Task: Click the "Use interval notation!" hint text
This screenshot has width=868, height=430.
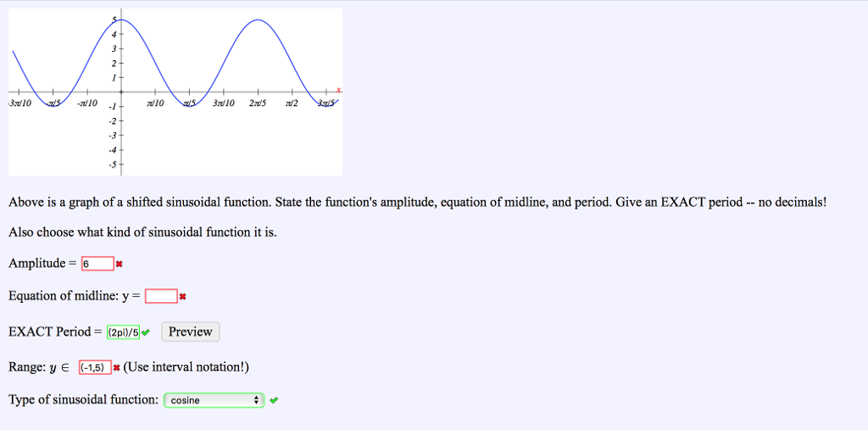Action: (186, 367)
